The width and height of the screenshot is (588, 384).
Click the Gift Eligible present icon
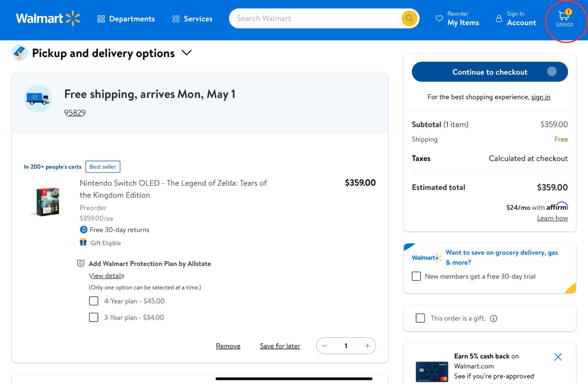coord(83,242)
